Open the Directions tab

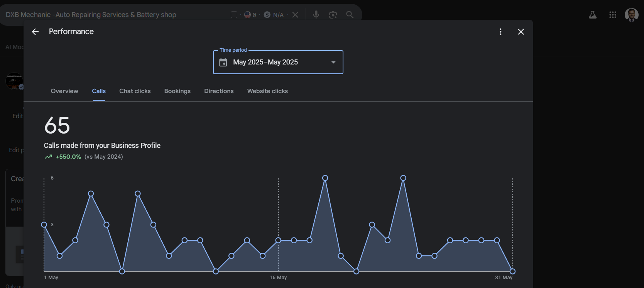[x=219, y=91]
